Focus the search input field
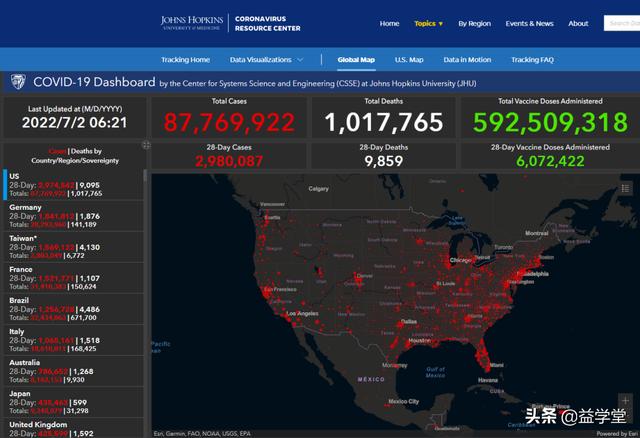 tap(622, 23)
